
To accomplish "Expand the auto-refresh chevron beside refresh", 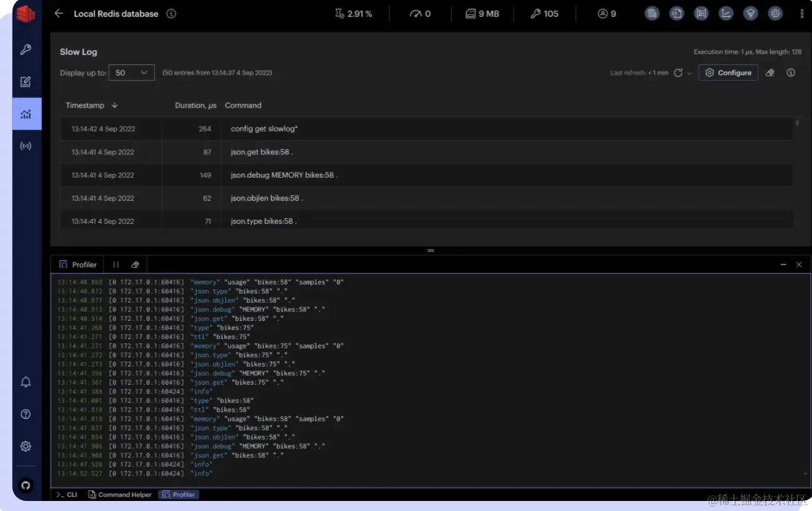I will tap(689, 73).
